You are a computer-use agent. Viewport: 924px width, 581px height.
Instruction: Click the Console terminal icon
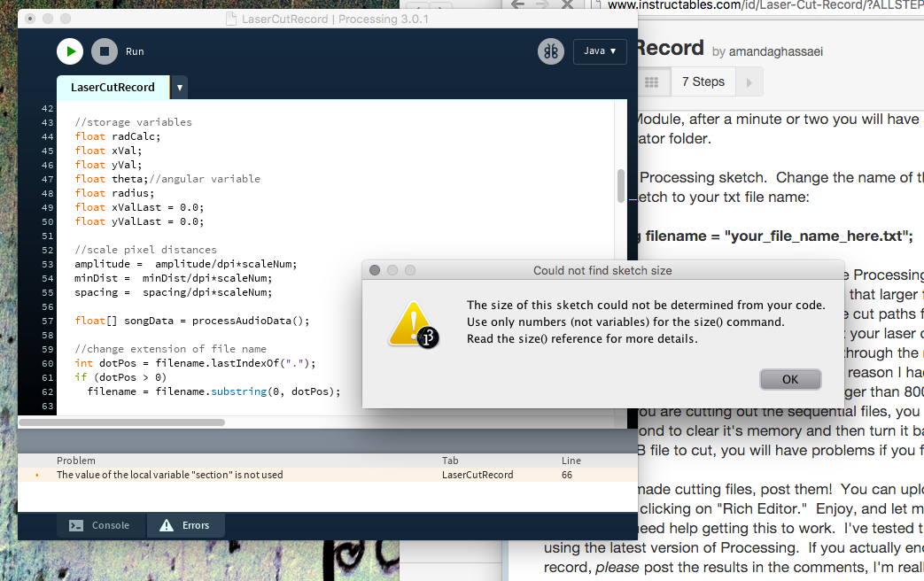76,525
